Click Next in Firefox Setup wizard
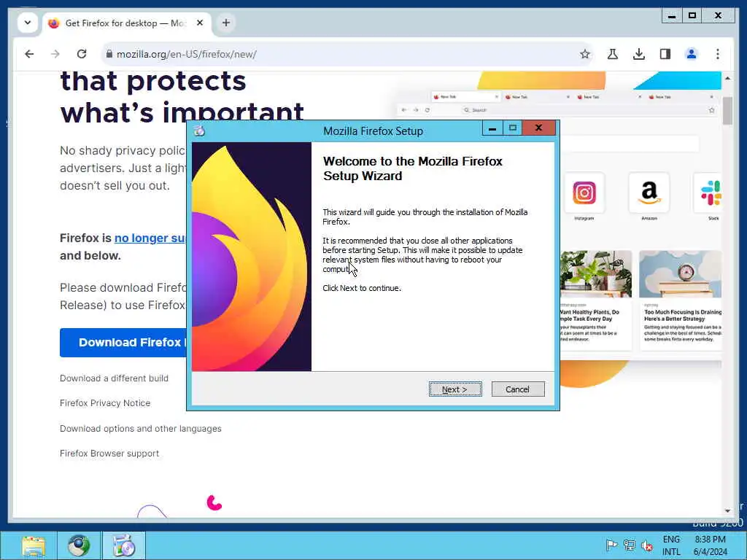 (455, 389)
